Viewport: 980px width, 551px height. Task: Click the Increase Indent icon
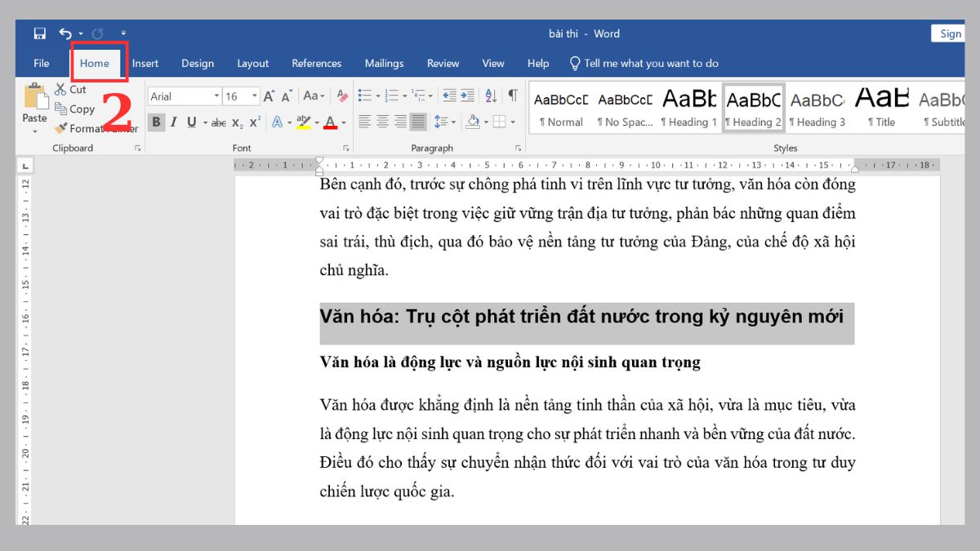468,96
